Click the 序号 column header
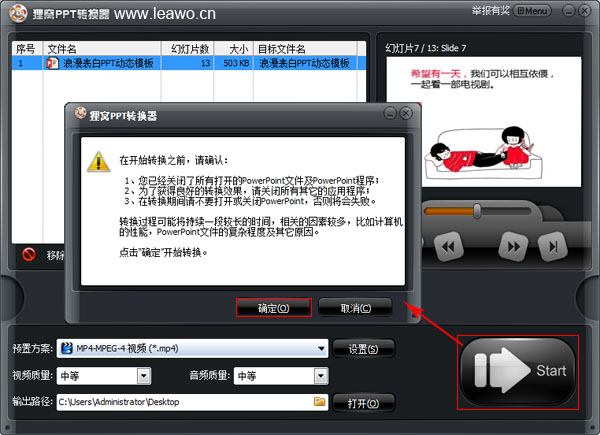This screenshot has height=435, width=600. coord(28,49)
